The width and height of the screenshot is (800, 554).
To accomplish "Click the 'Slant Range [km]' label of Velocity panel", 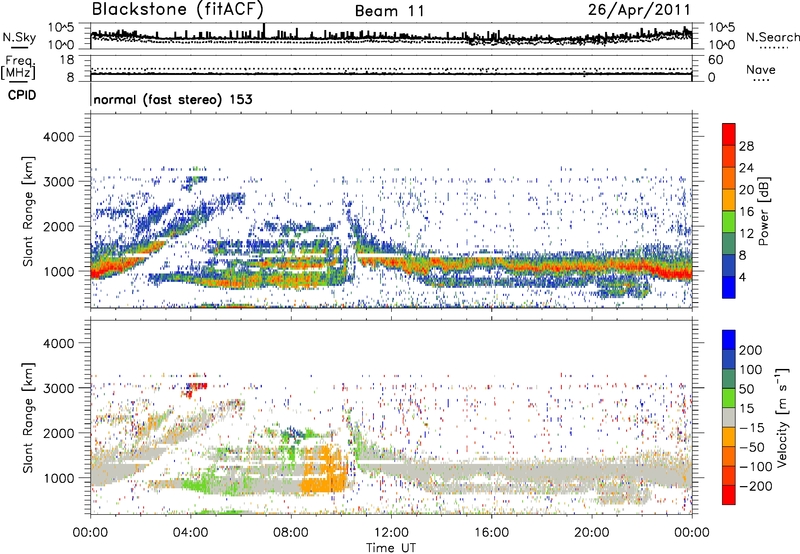I will click(x=28, y=417).
